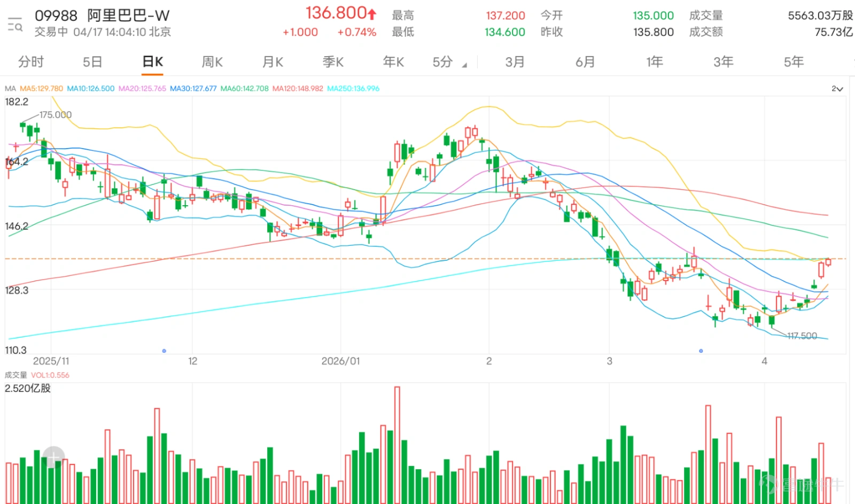Click the MA250:136.996 indicator label
The width and height of the screenshot is (855, 504).
click(353, 89)
